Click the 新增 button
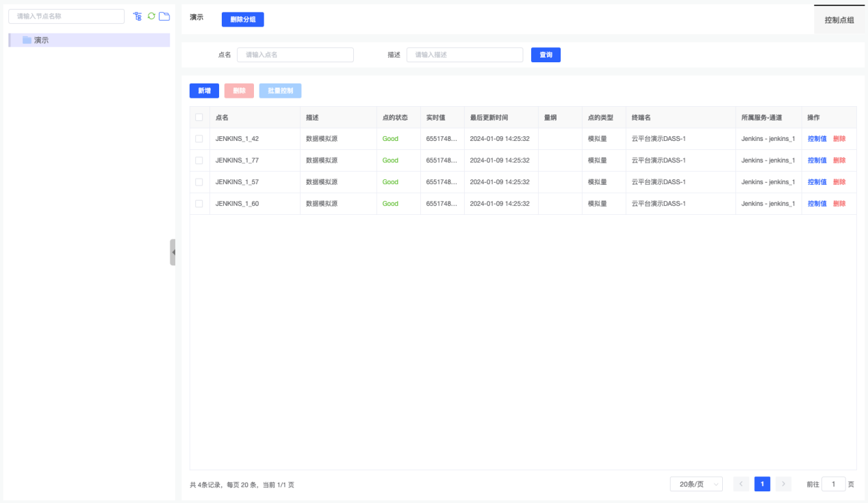 (x=204, y=91)
